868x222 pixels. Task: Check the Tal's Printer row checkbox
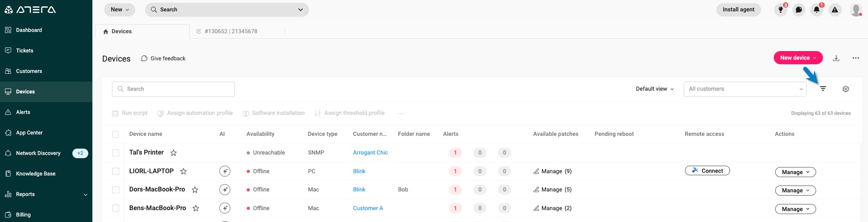[116, 153]
